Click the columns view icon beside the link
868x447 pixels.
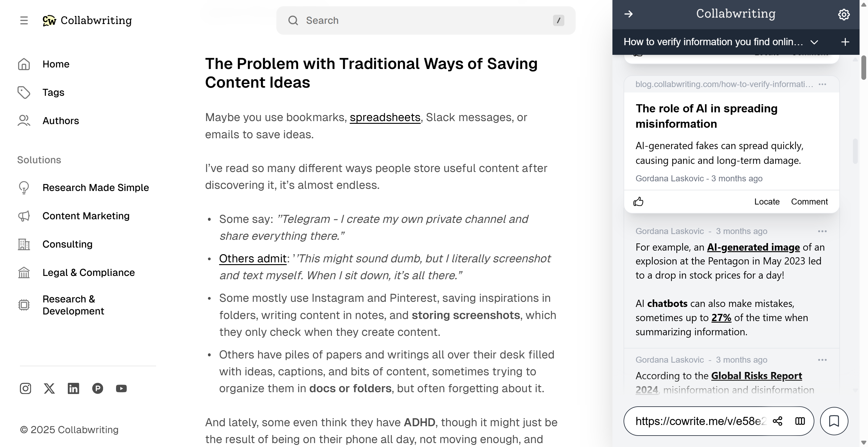pos(800,421)
